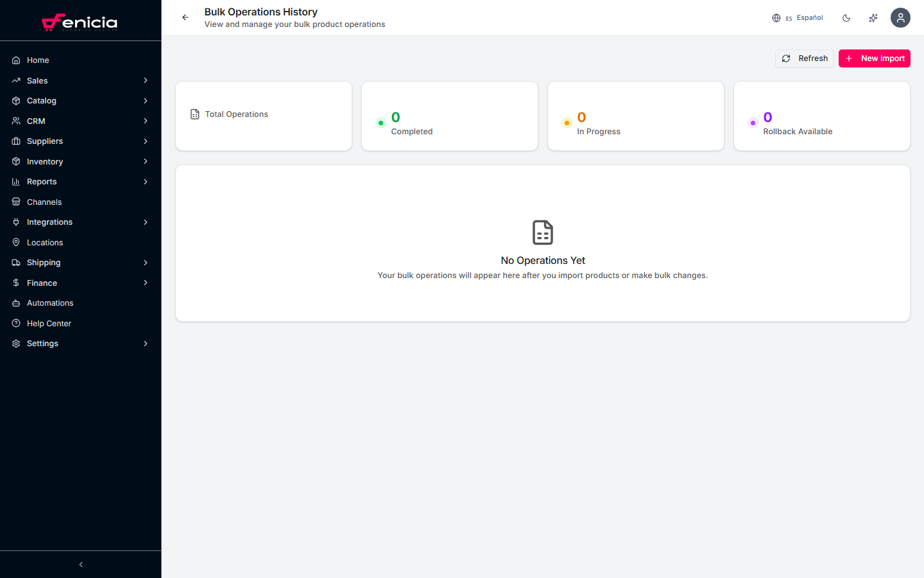Expand the Inventory submenu chevron
924x578 pixels.
146,162
